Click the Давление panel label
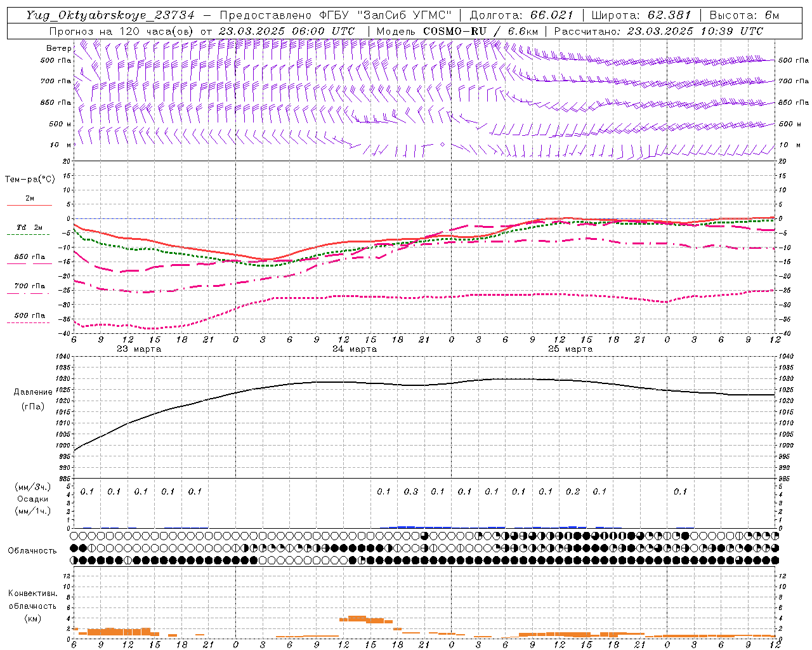The height and width of the screenshot is (650, 812). 33,392
